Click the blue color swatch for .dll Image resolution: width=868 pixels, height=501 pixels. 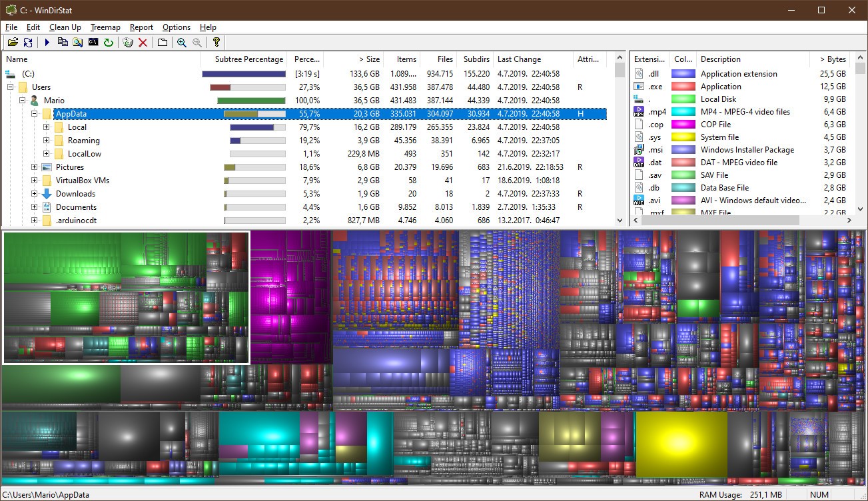pos(683,74)
